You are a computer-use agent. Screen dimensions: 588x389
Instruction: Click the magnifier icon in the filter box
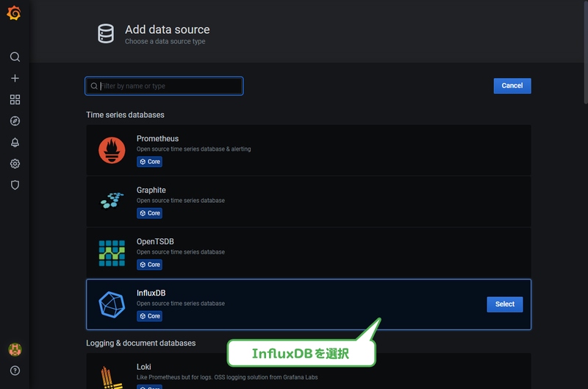94,86
